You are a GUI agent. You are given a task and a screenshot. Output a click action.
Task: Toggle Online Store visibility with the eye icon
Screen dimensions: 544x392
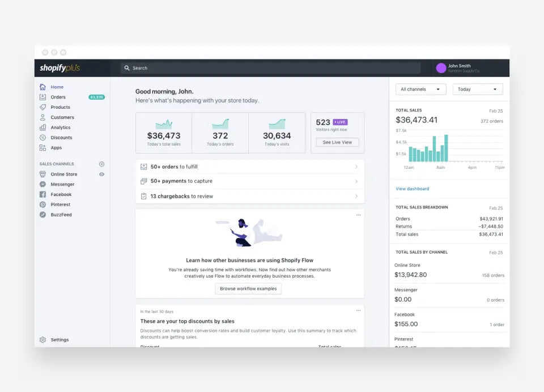pyautogui.click(x=102, y=174)
